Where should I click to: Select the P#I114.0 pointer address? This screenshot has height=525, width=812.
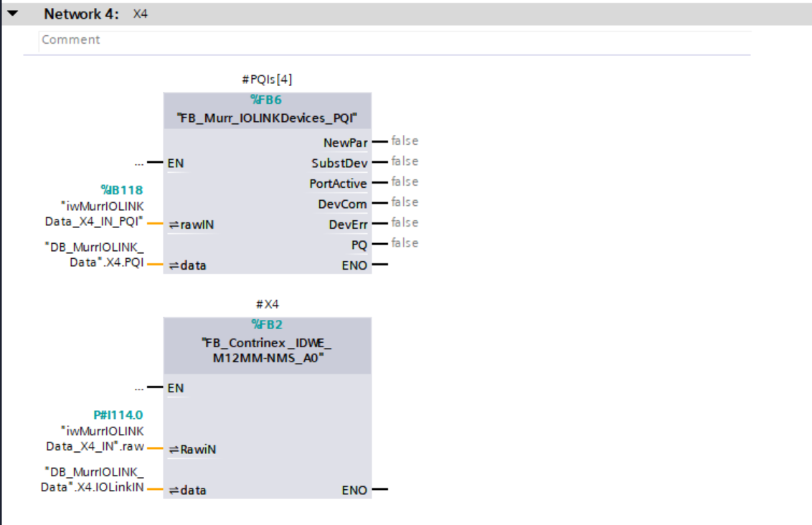pos(118,415)
